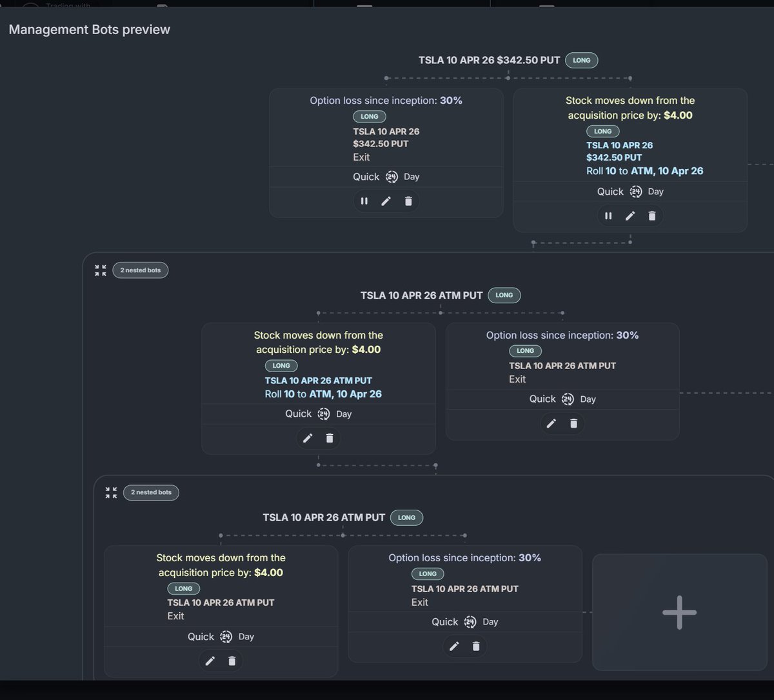The height and width of the screenshot is (700, 774).
Task: Click the 24-hour timer icon on the top exit bot
Action: pos(392,176)
